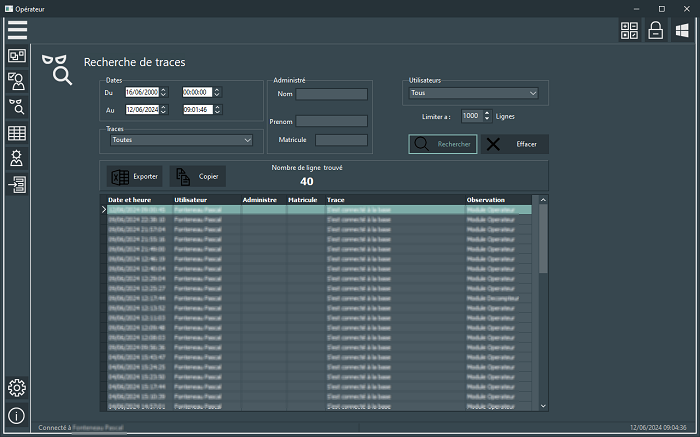
Task: Open the table grid sidebar icon
Action: coord(17,132)
